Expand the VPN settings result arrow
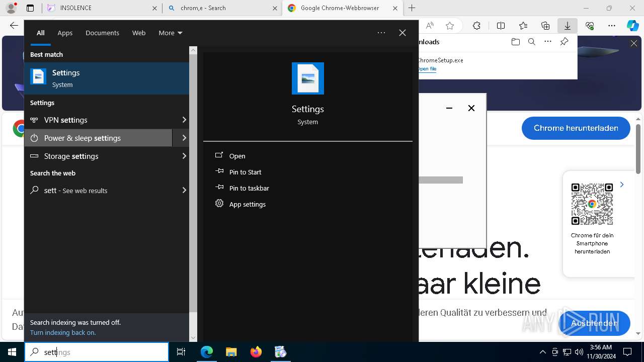 pyautogui.click(x=184, y=120)
